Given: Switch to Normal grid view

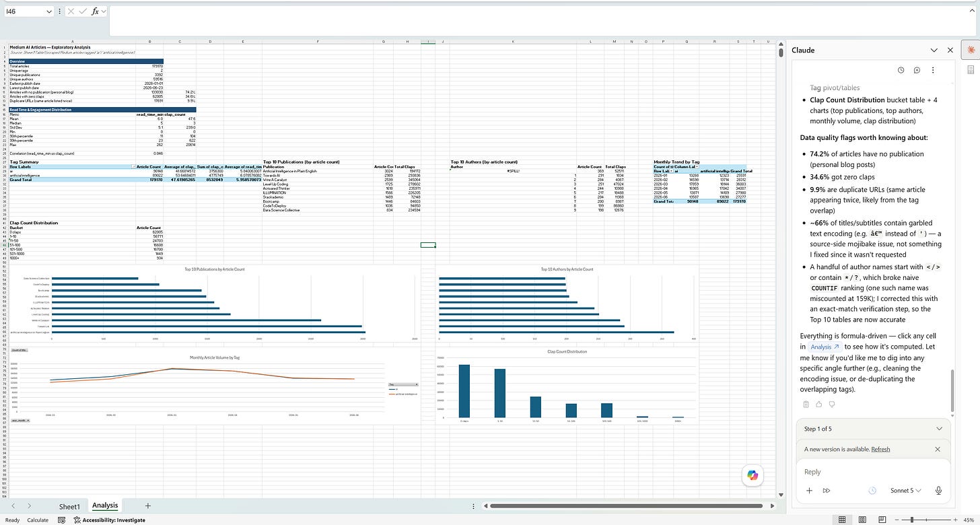Looking at the screenshot, I should [841, 520].
